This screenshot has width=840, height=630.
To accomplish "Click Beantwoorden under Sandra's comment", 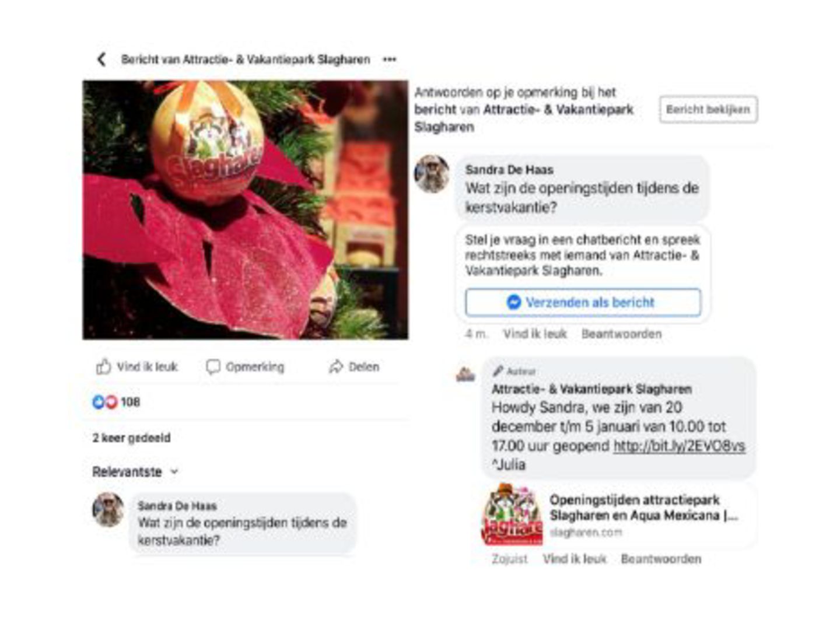I will tap(621, 334).
